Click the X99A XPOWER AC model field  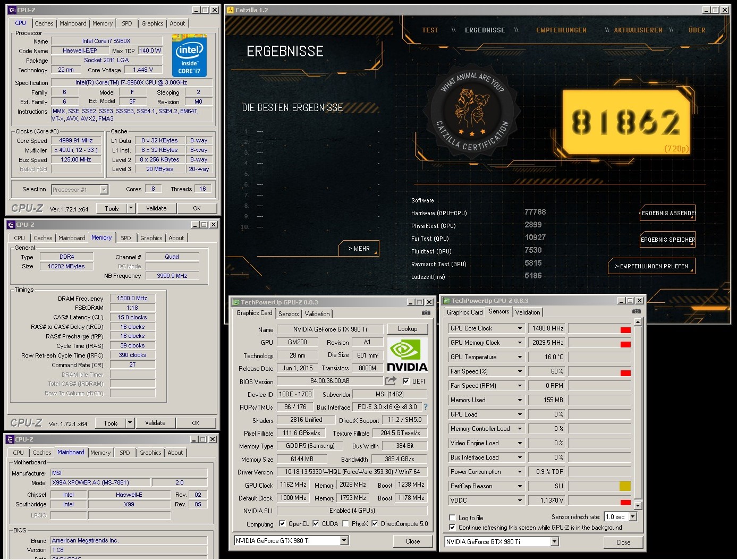[101, 483]
